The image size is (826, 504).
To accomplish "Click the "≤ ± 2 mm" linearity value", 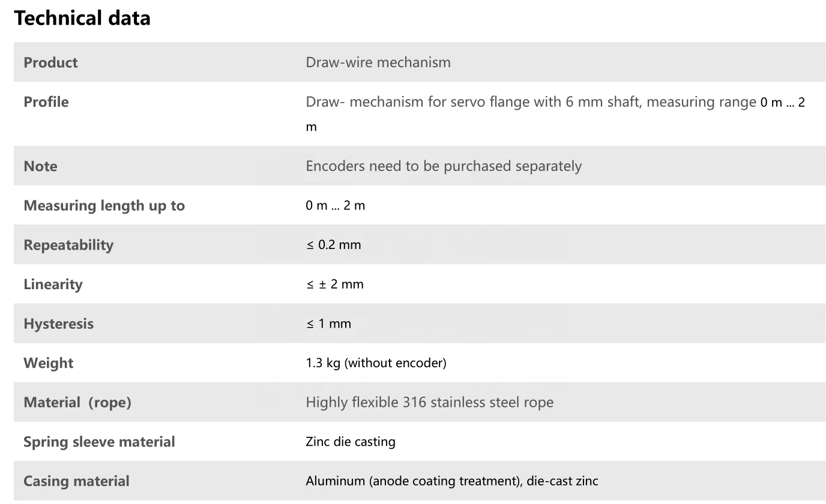I will (334, 284).
